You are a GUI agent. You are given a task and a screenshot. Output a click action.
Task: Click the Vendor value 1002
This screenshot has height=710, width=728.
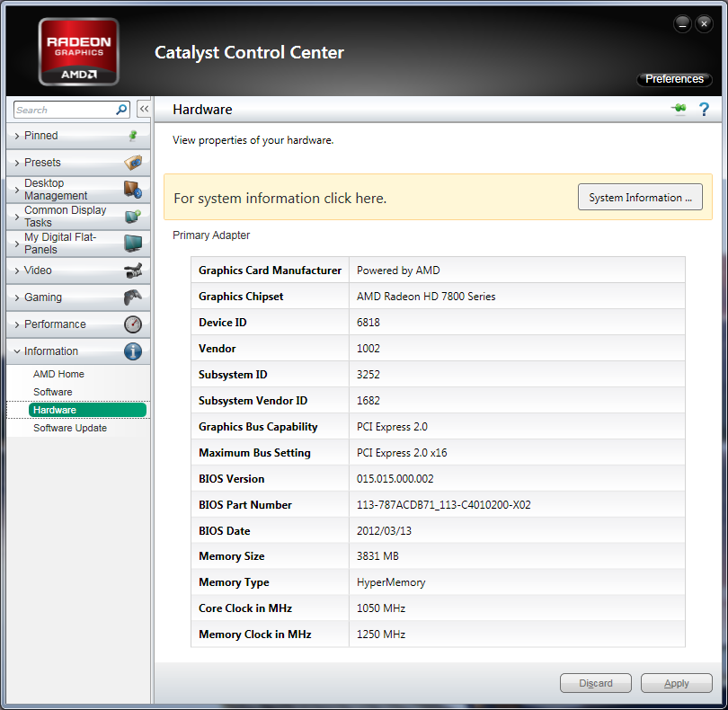[x=368, y=349]
